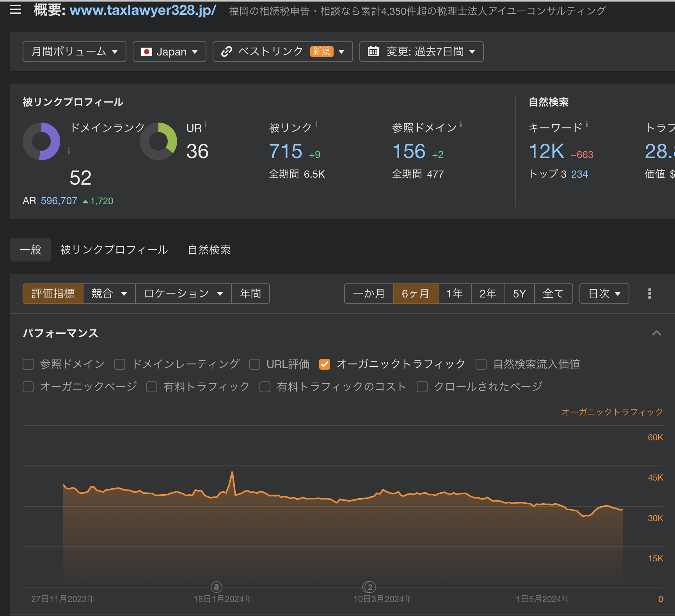Click the three-dot chart options icon
This screenshot has width=675, height=616.
pyautogui.click(x=649, y=294)
